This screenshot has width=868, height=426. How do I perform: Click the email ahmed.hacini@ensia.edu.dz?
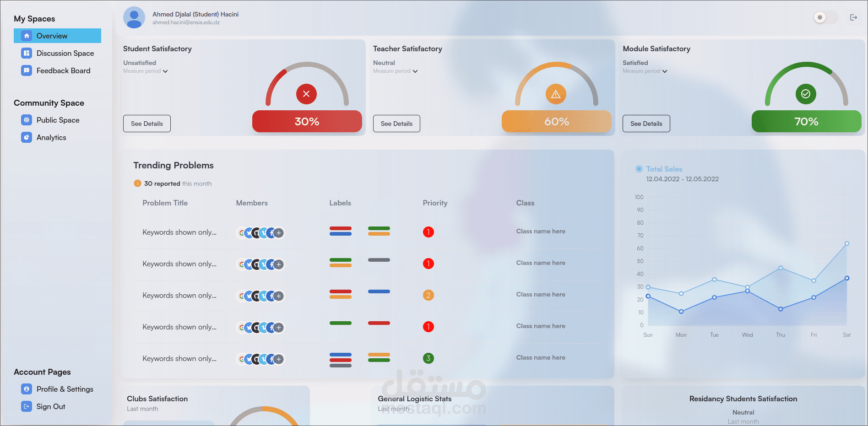point(186,22)
